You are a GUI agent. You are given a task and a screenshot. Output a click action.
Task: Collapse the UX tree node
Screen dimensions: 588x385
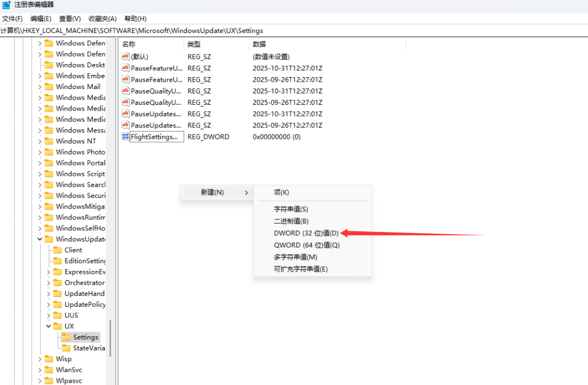49,327
